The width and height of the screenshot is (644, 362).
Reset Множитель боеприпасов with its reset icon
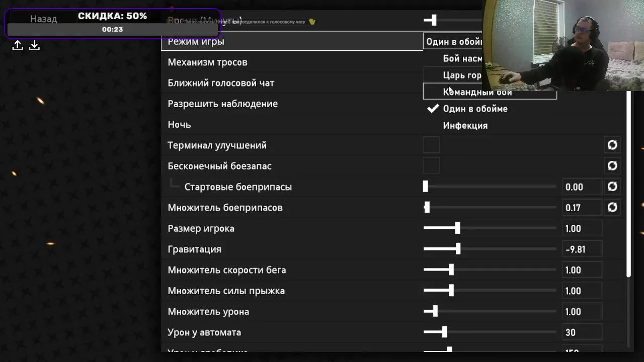click(x=612, y=208)
